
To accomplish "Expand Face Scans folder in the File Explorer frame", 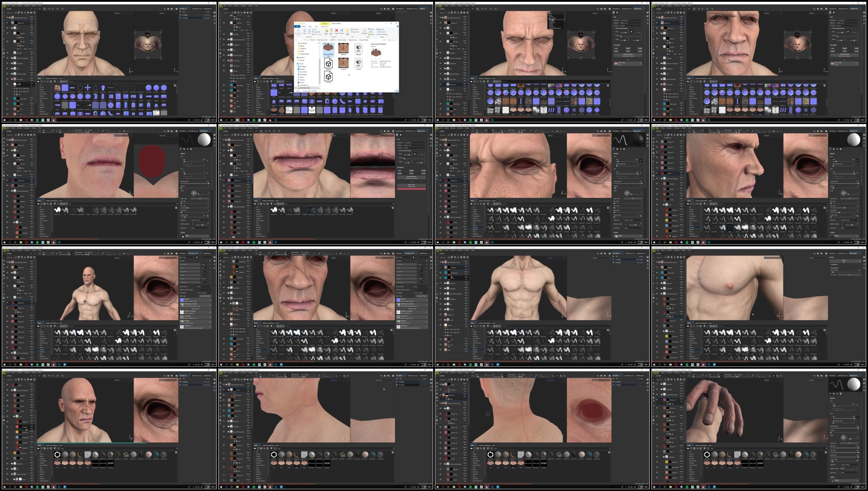I will 228,60.
